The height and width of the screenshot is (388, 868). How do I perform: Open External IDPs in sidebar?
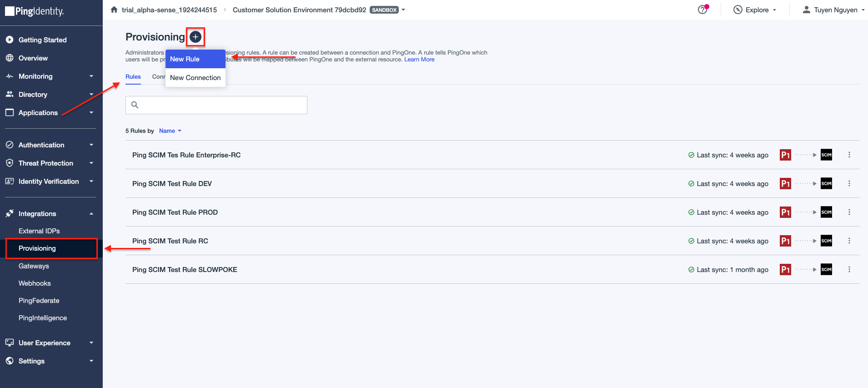click(x=39, y=231)
